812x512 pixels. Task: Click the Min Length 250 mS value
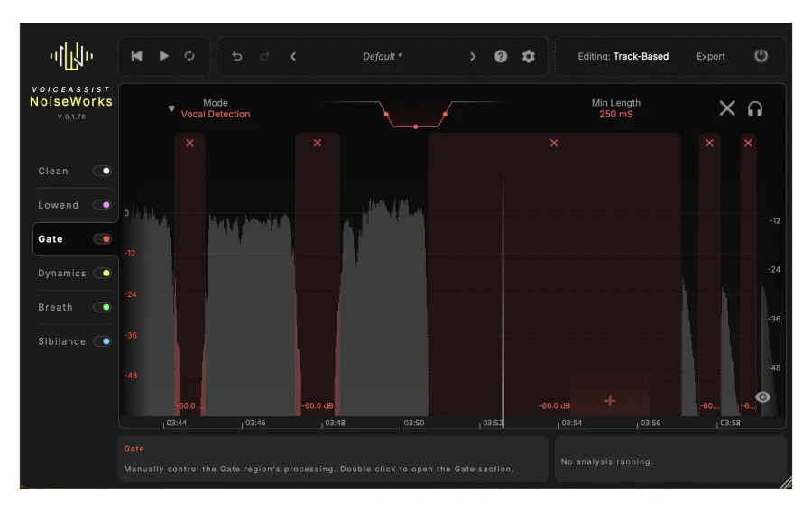tap(615, 114)
